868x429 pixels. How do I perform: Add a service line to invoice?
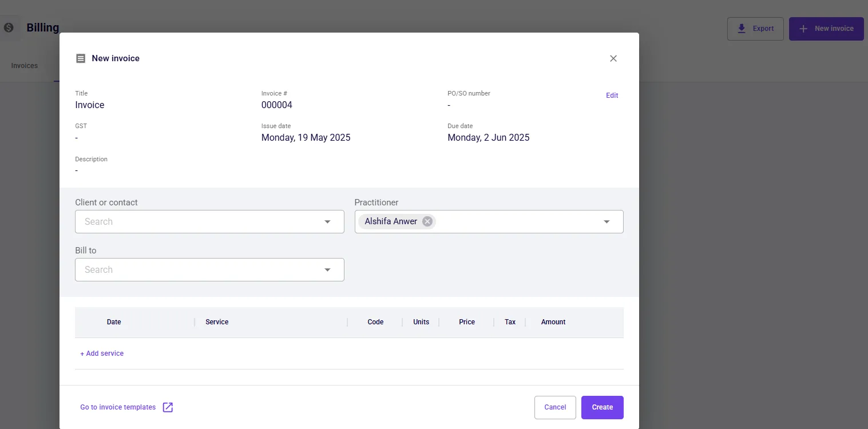coord(102,353)
